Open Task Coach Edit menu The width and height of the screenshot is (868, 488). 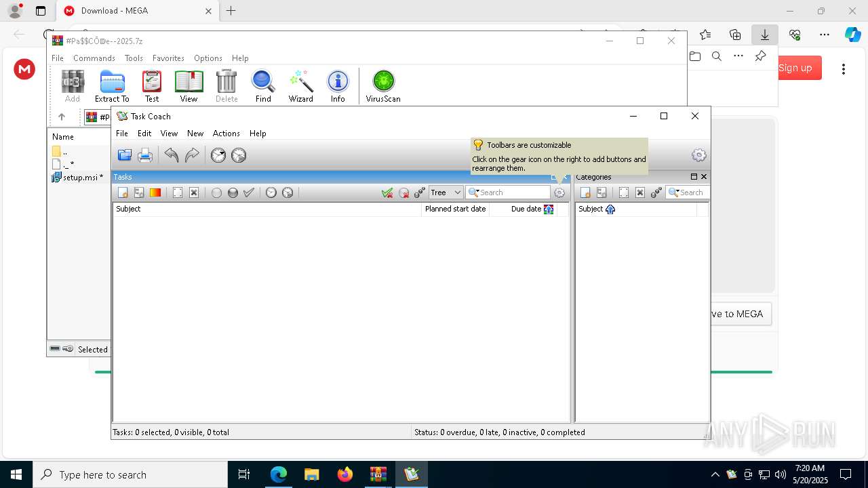point(144,134)
